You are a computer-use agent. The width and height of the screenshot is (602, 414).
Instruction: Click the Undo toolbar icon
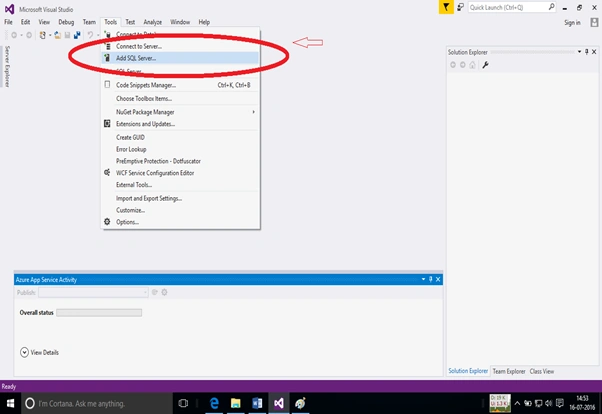click(90, 35)
